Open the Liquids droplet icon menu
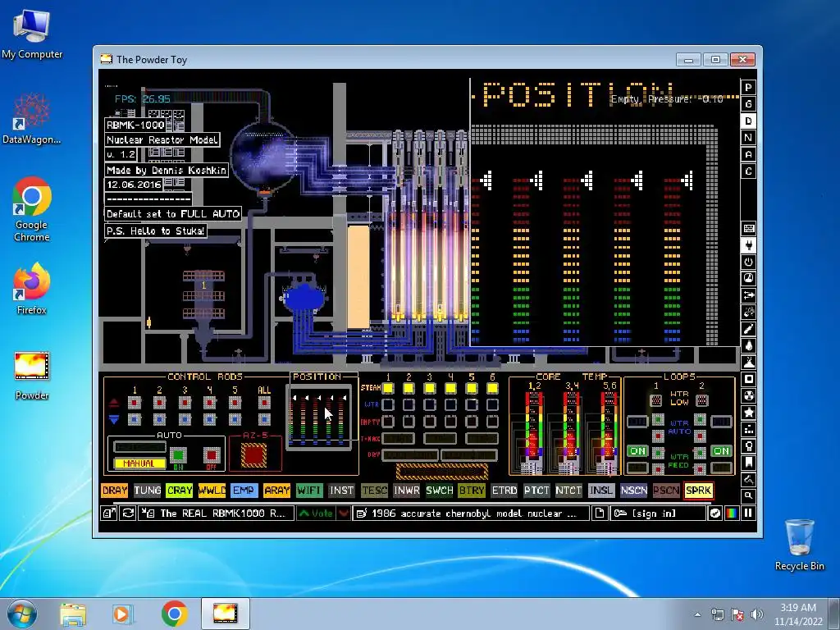840x630 pixels. click(748, 345)
